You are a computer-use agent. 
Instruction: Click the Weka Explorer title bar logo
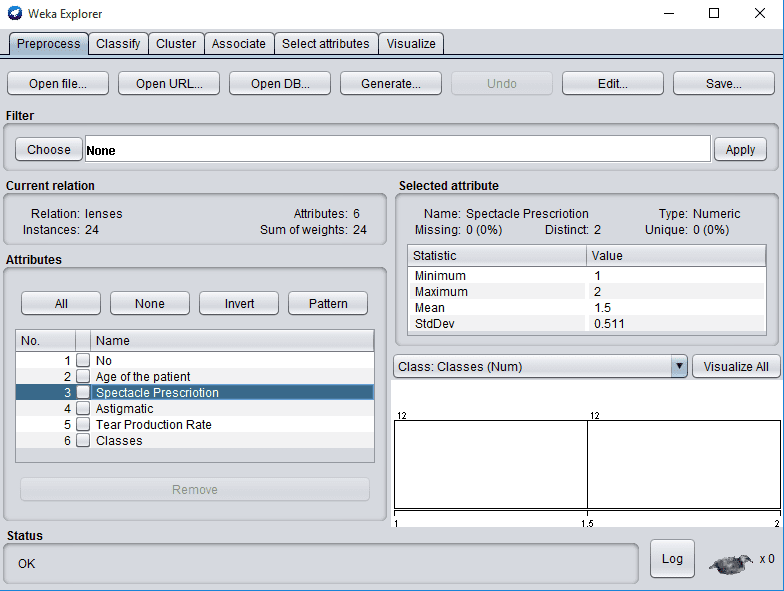click(x=15, y=13)
